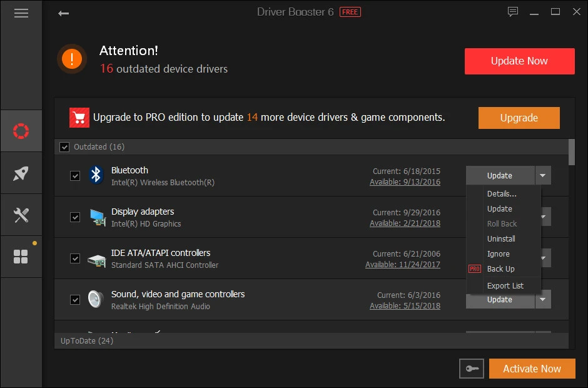Uncheck the Bluetooth driver checkbox
This screenshot has height=388, width=588.
coord(75,176)
